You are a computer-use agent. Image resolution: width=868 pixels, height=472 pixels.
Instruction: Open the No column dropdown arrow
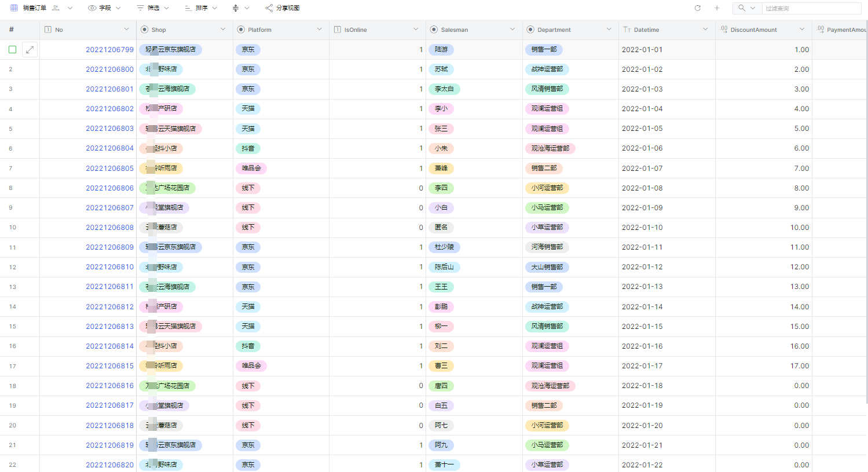pyautogui.click(x=126, y=30)
